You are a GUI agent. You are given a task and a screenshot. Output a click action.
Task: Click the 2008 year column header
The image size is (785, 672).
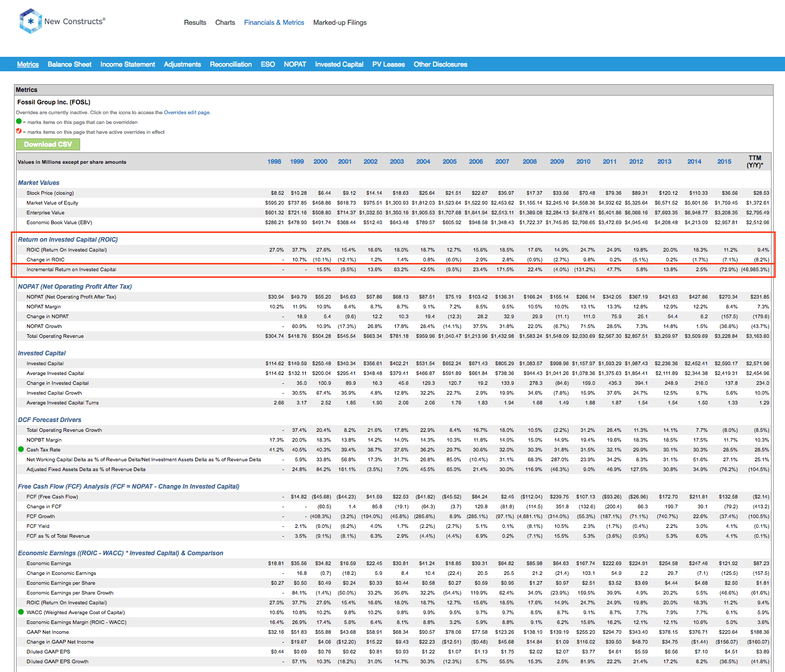click(530, 162)
